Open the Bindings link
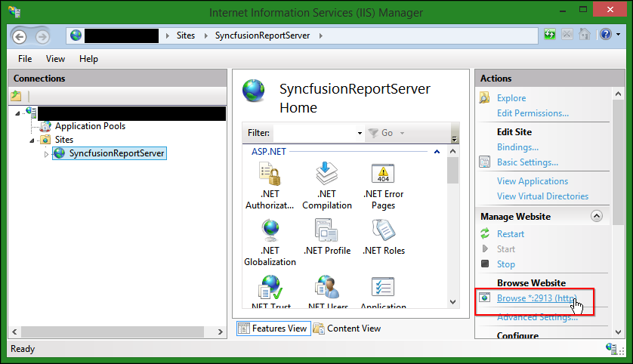The image size is (633, 364). [517, 147]
